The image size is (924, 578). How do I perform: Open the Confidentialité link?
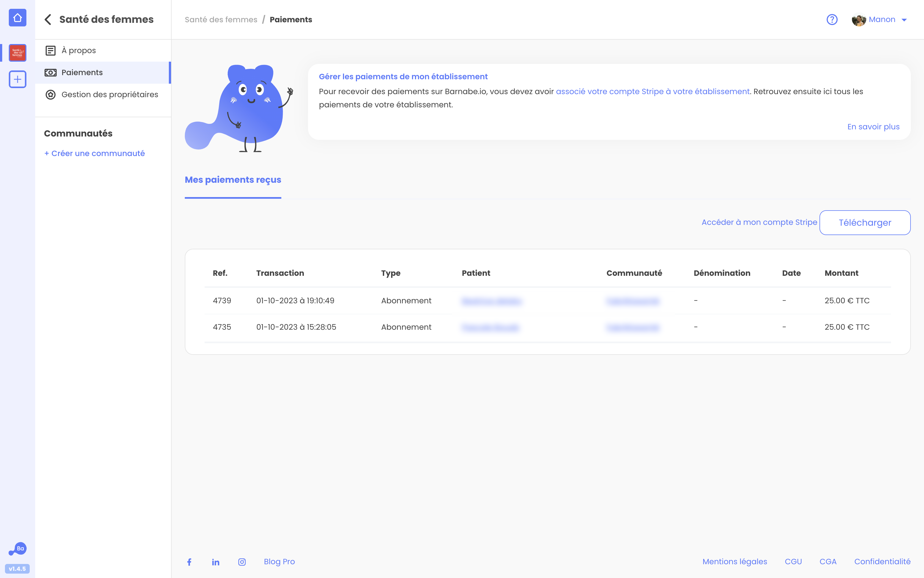(x=882, y=562)
